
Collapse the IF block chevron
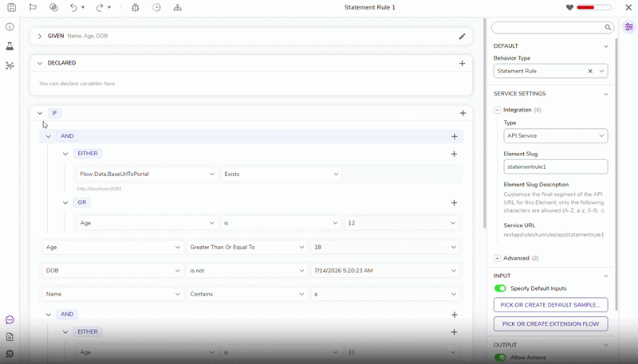point(39,113)
